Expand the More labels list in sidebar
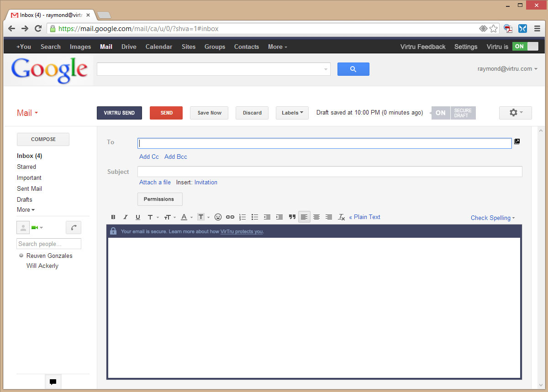 click(x=26, y=210)
